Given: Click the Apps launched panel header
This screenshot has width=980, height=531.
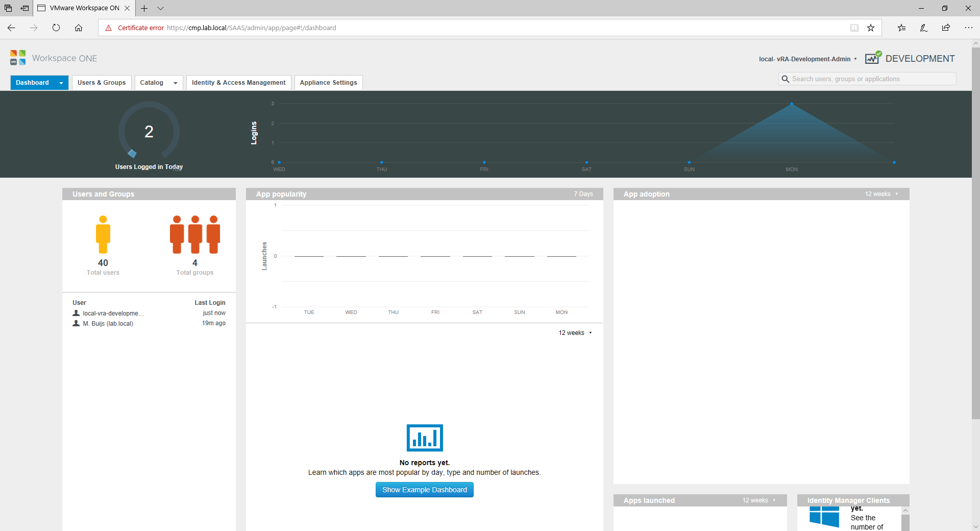Looking at the screenshot, I should point(700,500).
